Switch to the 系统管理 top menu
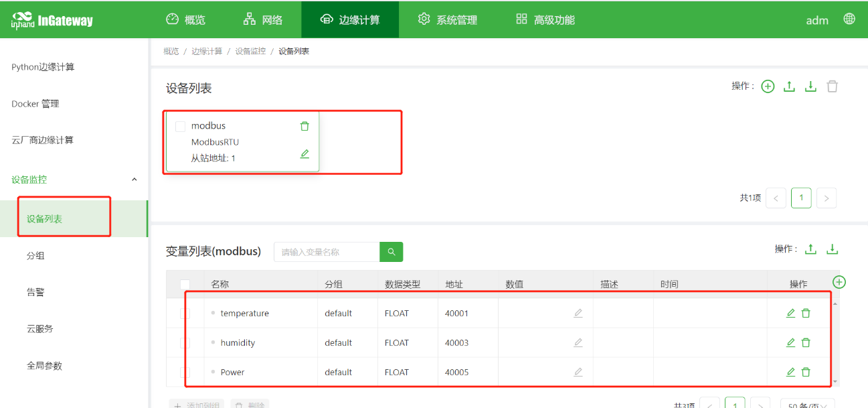868x408 pixels. [447, 19]
